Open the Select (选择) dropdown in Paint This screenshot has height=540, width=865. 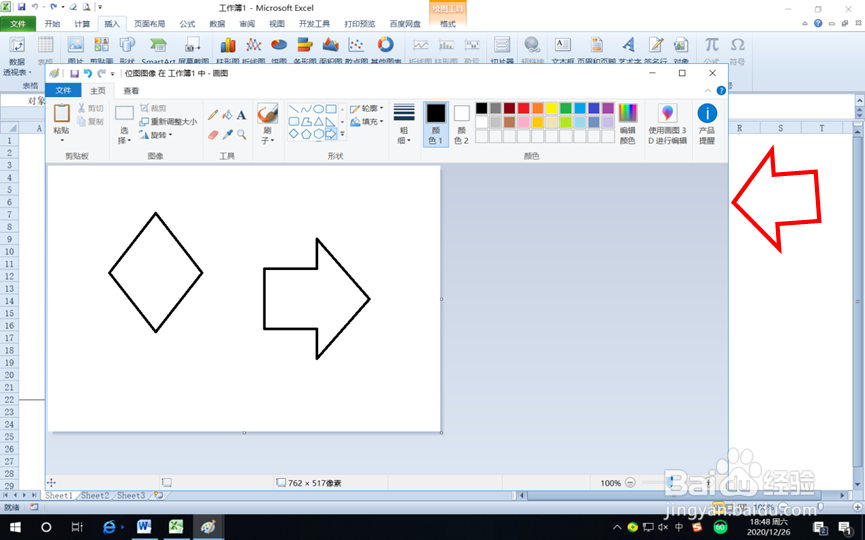click(x=124, y=135)
